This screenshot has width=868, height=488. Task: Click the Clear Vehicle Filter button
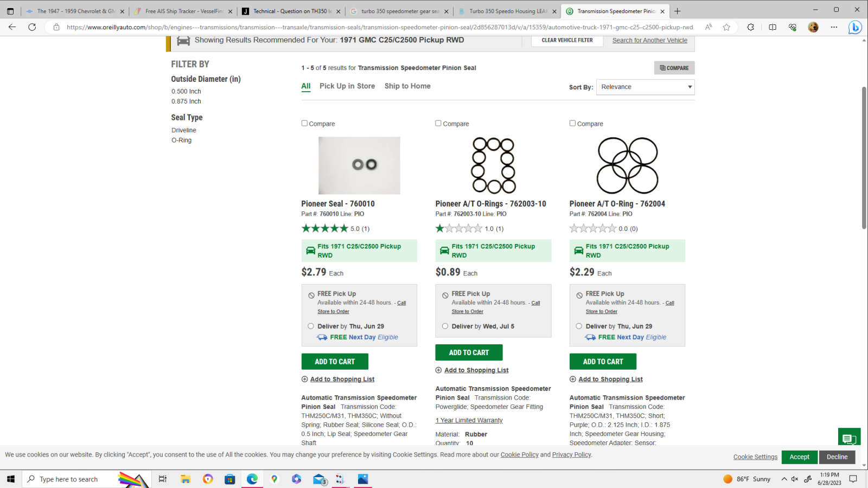point(567,40)
